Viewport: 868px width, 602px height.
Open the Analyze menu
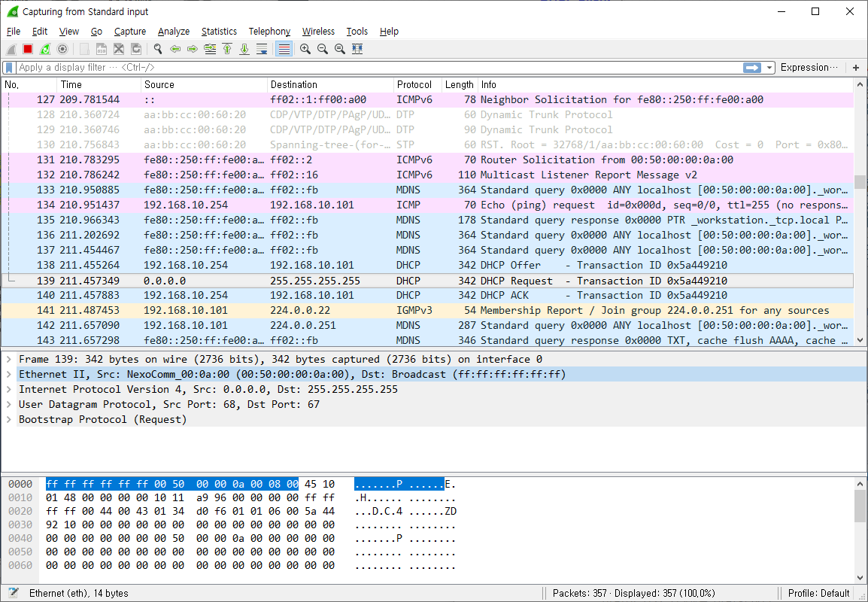pos(174,32)
